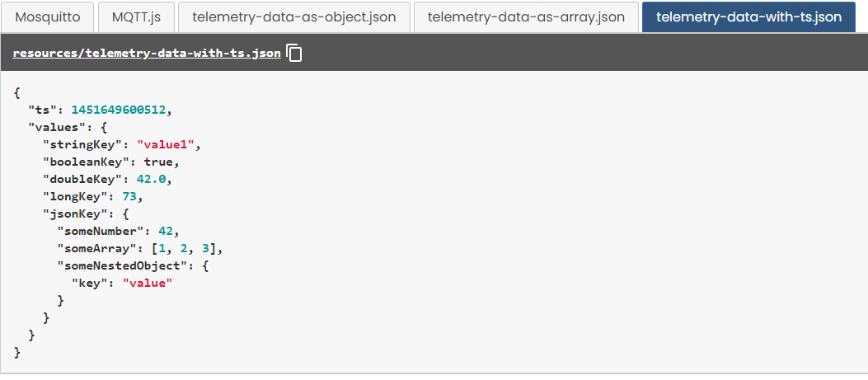Switch to the Mosquitto tab

coord(47,16)
